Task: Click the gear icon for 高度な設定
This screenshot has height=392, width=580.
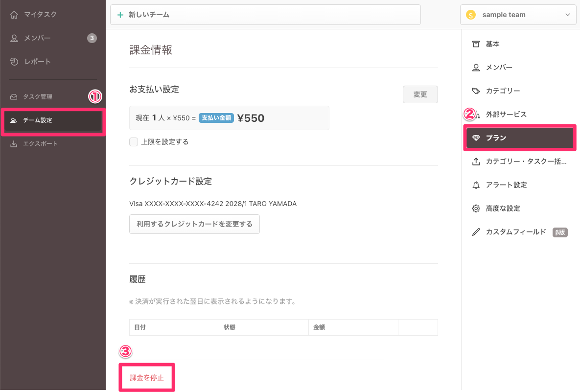Action: tap(476, 208)
